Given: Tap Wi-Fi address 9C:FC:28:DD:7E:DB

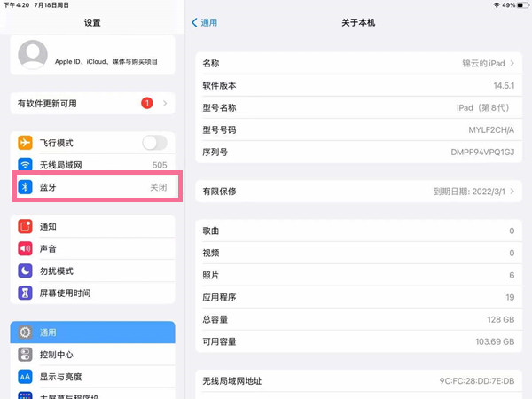Looking at the screenshot, I should tap(477, 381).
